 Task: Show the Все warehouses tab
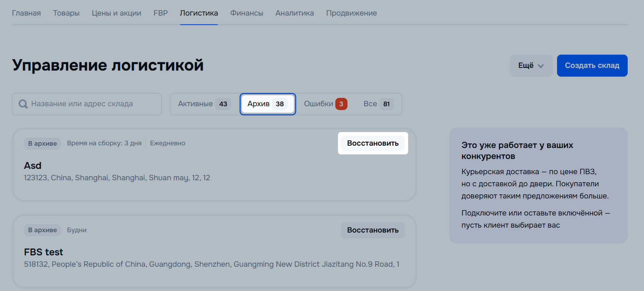378,104
